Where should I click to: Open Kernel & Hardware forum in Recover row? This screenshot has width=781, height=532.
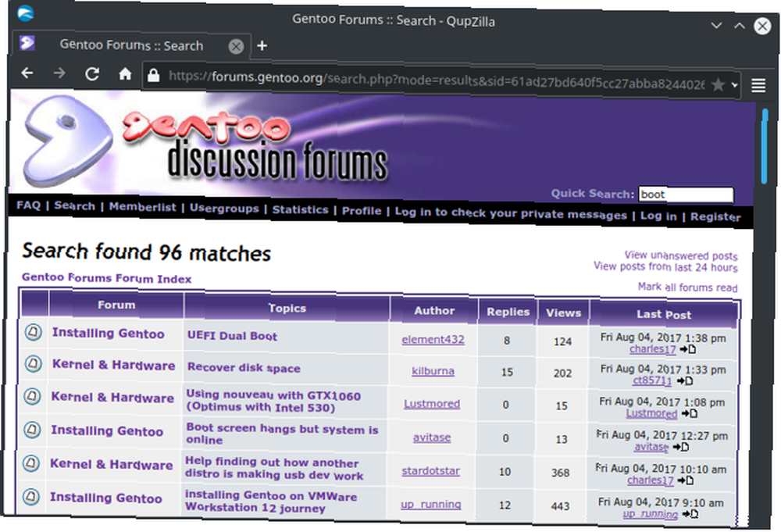(113, 365)
